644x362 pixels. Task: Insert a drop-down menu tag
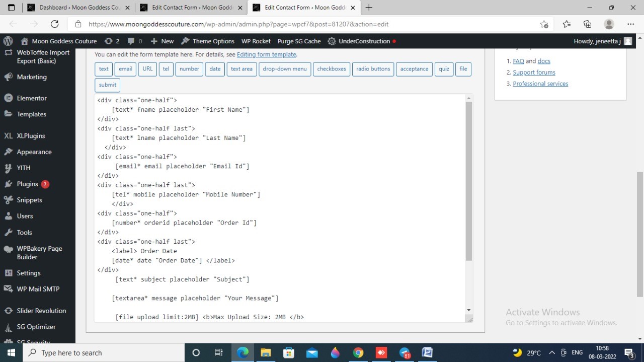click(x=285, y=69)
